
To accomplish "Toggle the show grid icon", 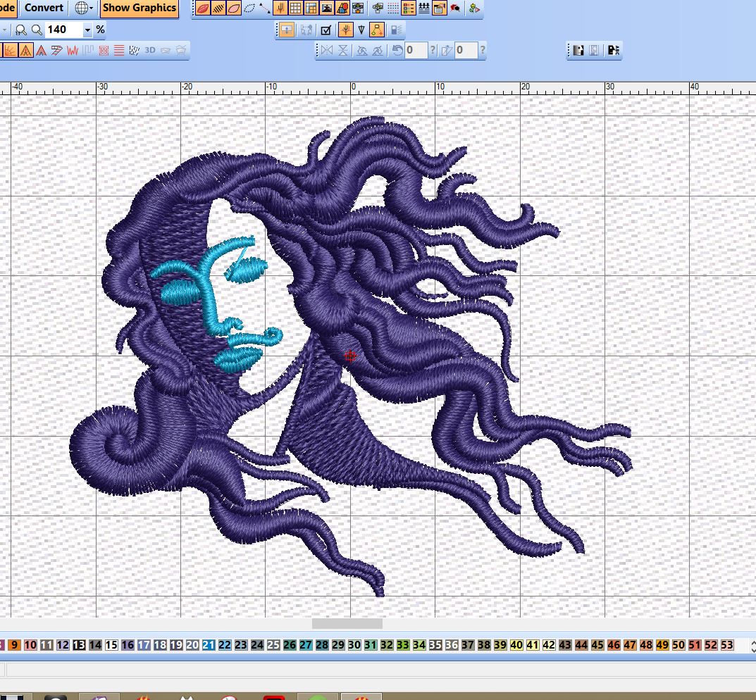I will [295, 8].
